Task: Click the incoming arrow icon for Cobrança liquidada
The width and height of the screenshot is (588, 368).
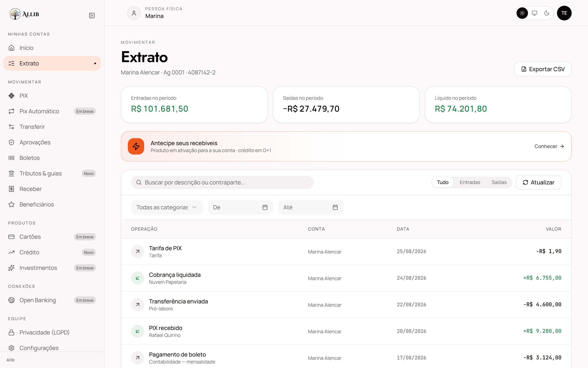Action: point(138,278)
